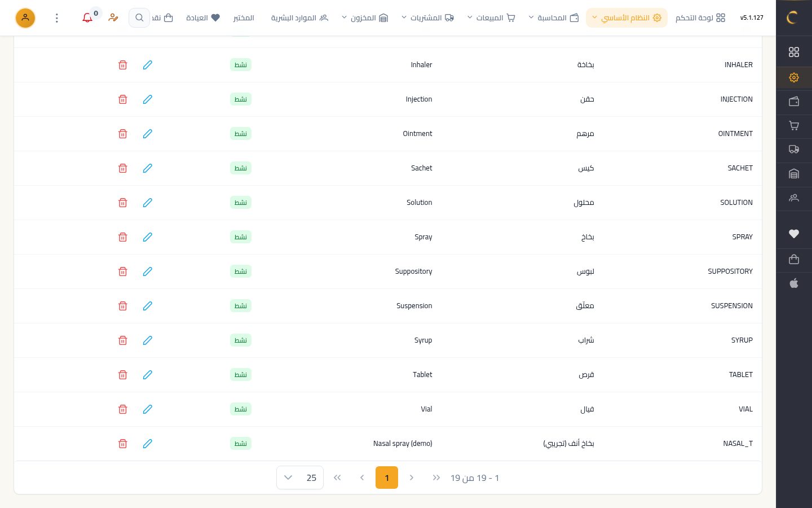Screen dimensions: 812x508
Task: Open the المختبر menu item
Action: click(244, 18)
